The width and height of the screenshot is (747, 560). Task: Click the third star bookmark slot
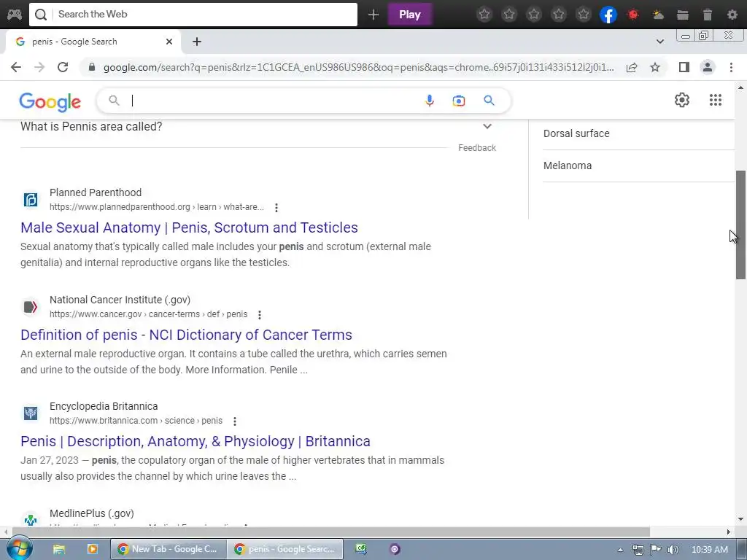(x=534, y=15)
